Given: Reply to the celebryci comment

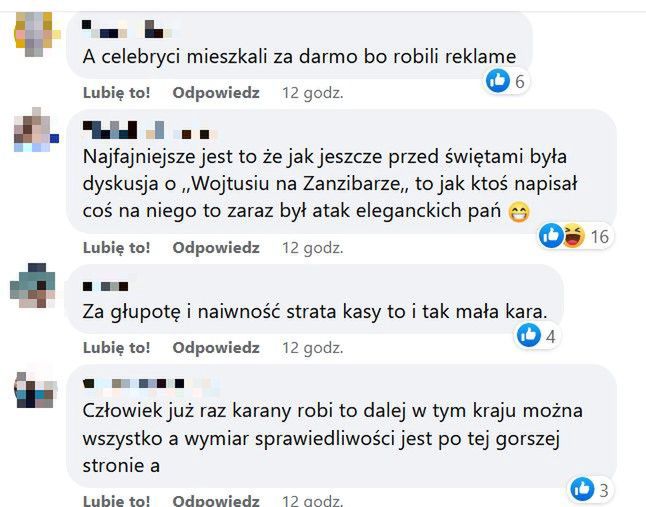Looking at the screenshot, I should pyautogui.click(x=215, y=93).
